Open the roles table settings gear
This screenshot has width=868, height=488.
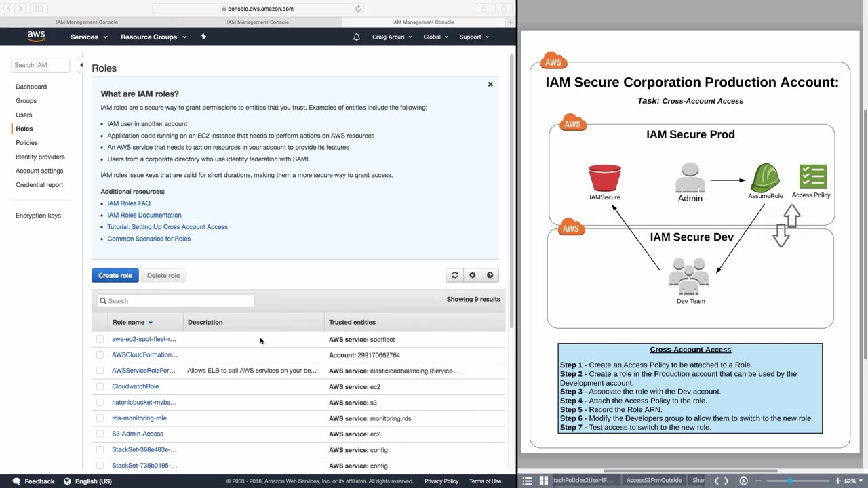pyautogui.click(x=473, y=275)
